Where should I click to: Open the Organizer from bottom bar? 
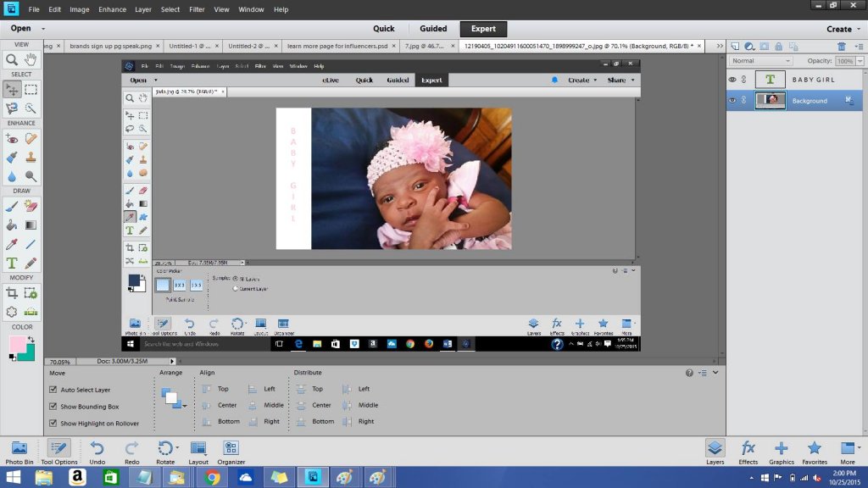pyautogui.click(x=231, y=452)
